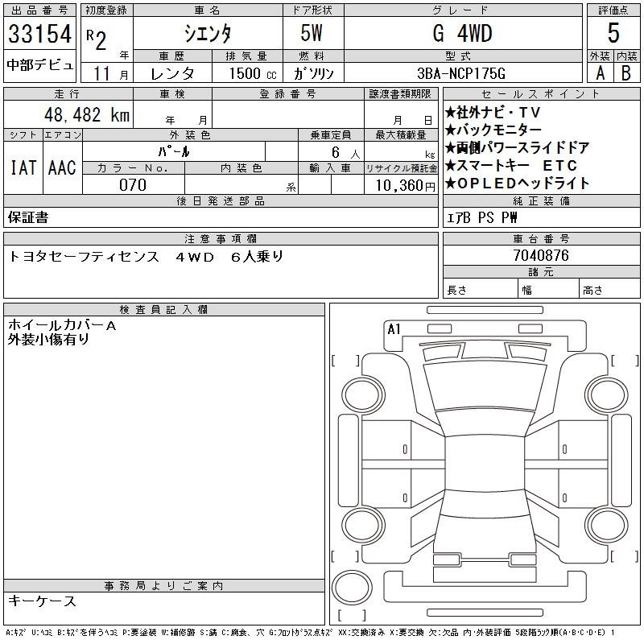This screenshot has height=644, width=644.
Task: Click the 高さ dimension field
Action: (609, 290)
